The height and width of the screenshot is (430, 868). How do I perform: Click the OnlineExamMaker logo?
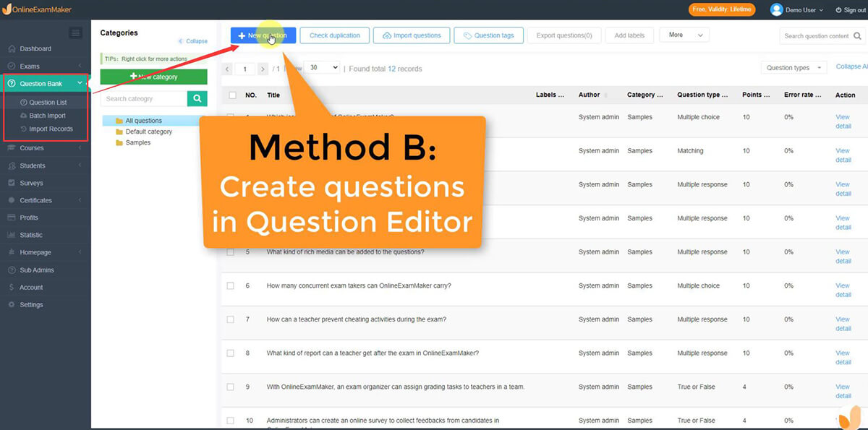pyautogui.click(x=36, y=9)
